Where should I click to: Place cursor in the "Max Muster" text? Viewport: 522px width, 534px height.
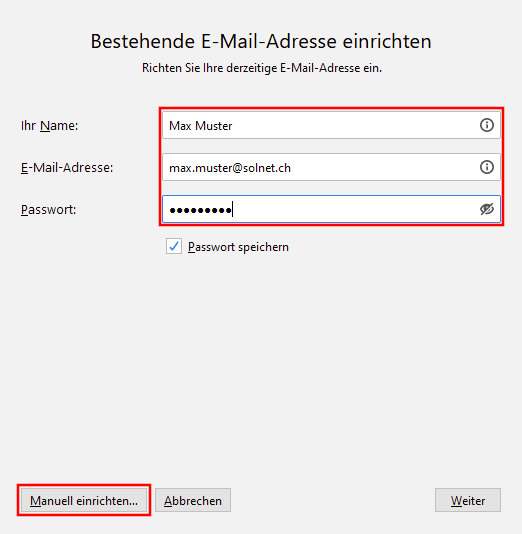pos(201,126)
